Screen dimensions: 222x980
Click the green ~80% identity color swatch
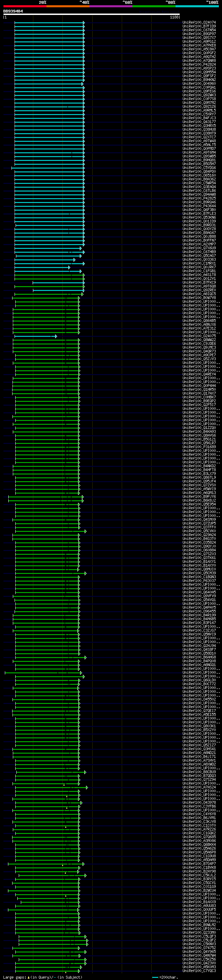coord(154,6)
